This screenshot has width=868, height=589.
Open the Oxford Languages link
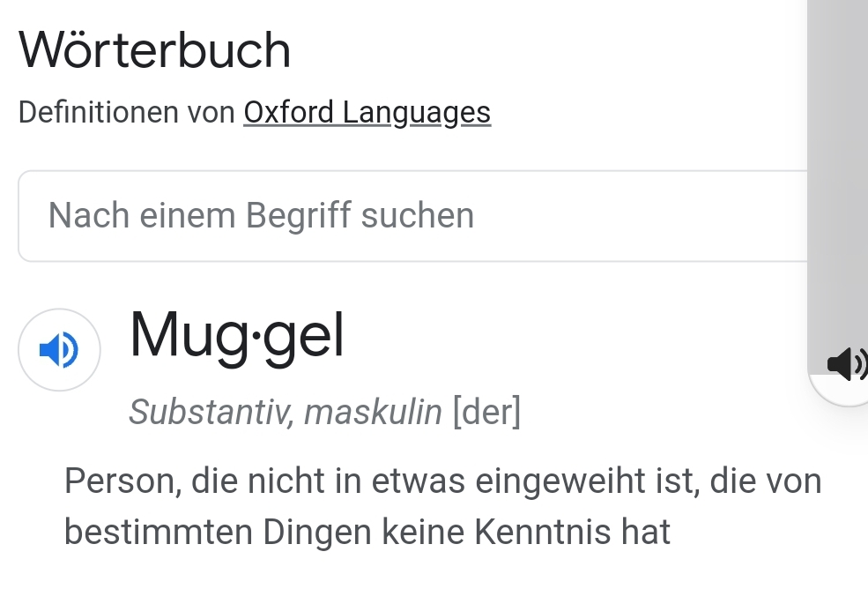pyautogui.click(x=367, y=112)
